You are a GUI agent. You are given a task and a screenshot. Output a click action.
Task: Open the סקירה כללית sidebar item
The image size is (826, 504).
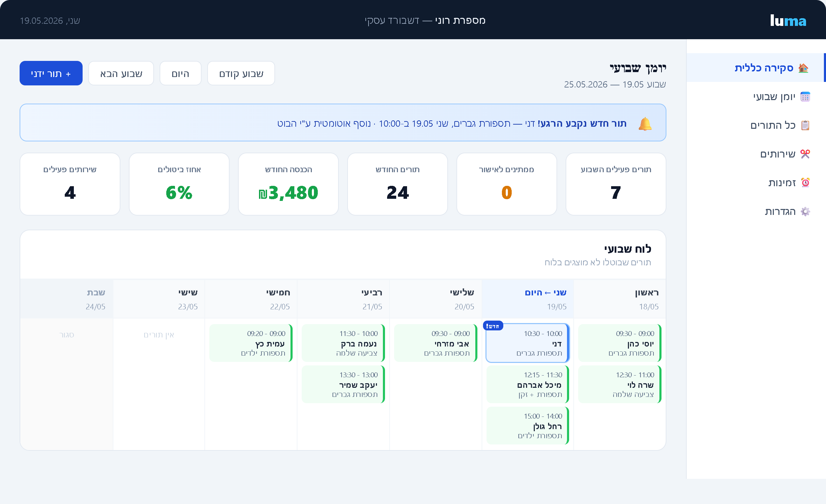pyautogui.click(x=756, y=68)
